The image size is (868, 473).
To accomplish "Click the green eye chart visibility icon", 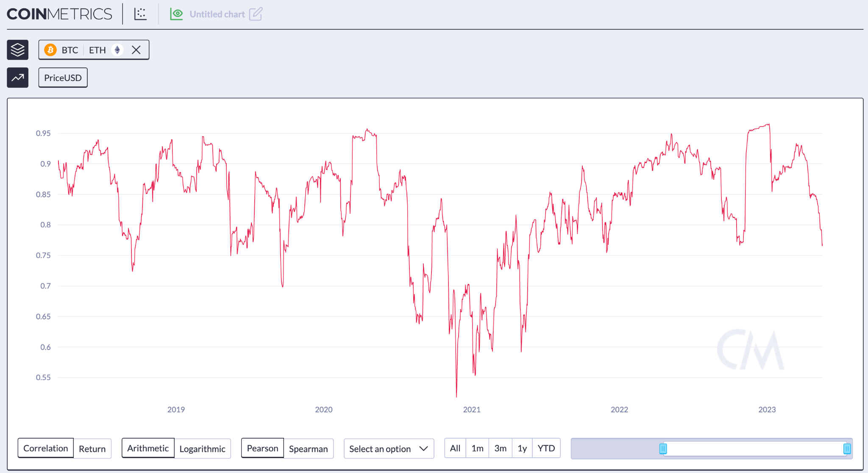I will click(176, 14).
